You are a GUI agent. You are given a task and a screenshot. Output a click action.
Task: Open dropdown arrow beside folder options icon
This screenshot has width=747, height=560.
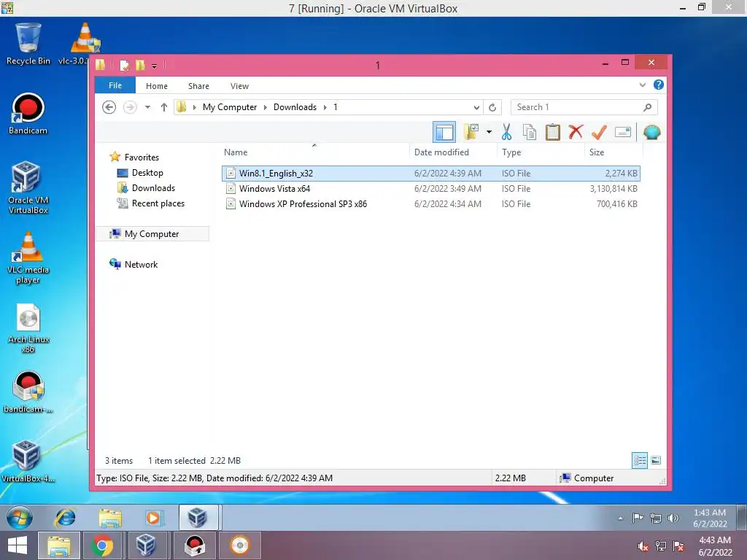click(489, 132)
